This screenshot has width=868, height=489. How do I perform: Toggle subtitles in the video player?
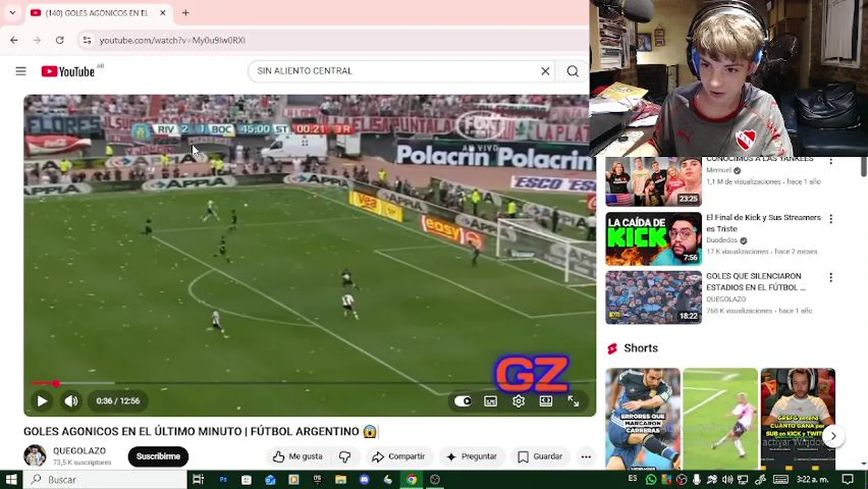pyautogui.click(x=490, y=401)
